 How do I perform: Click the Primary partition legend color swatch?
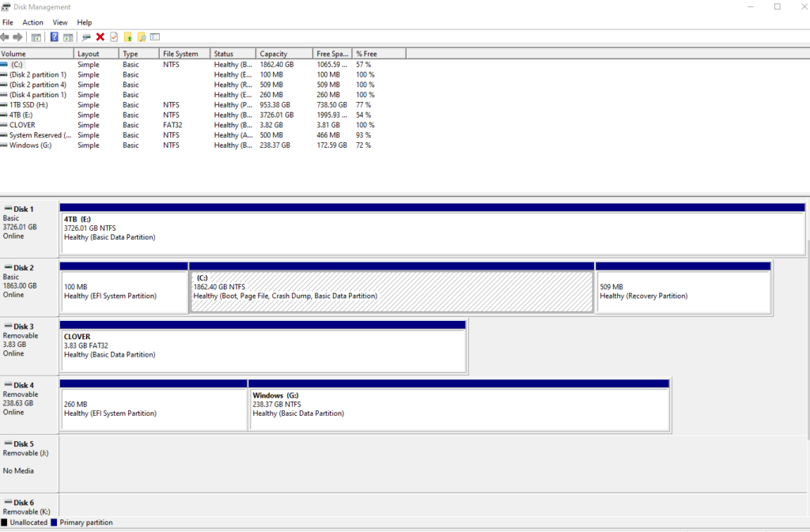click(54, 523)
